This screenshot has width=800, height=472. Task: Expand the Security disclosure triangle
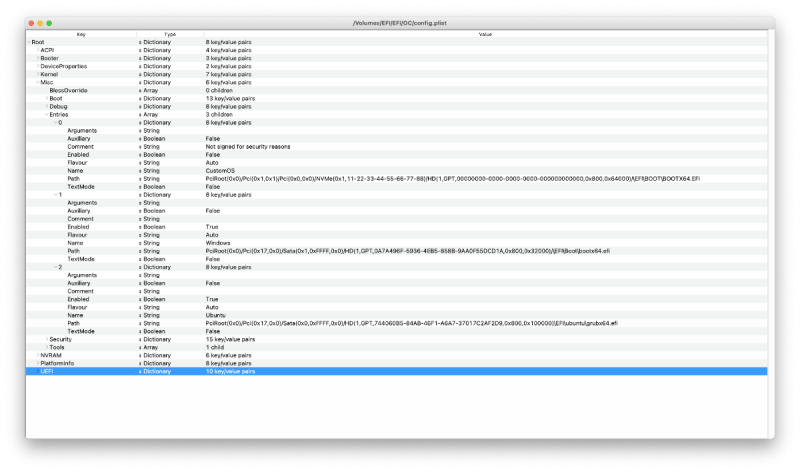pos(47,339)
